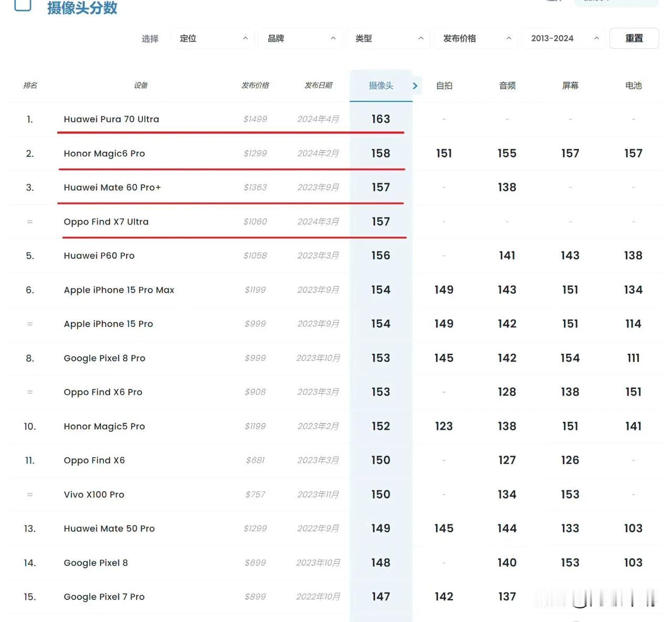Switch to the 屏幕 display tab

coord(570,86)
